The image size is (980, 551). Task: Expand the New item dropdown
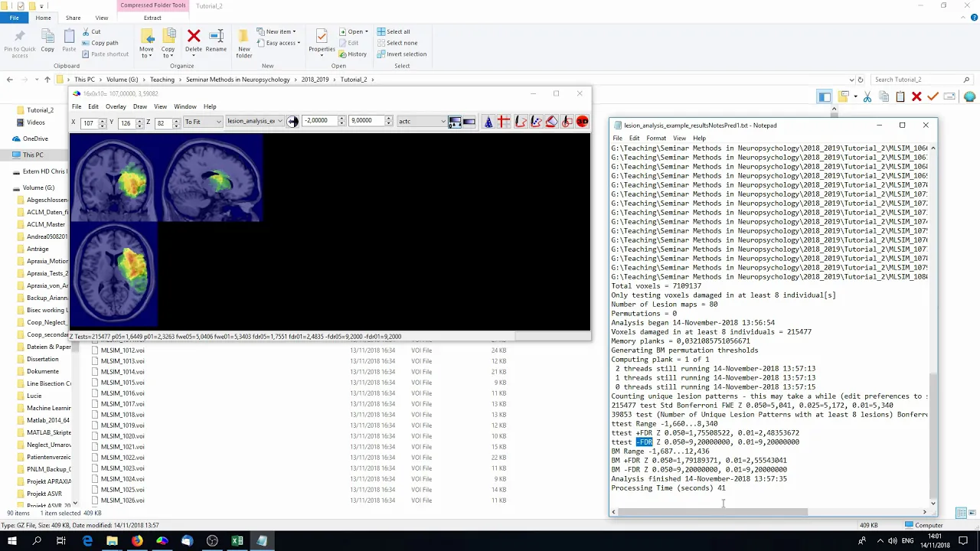[276, 31]
